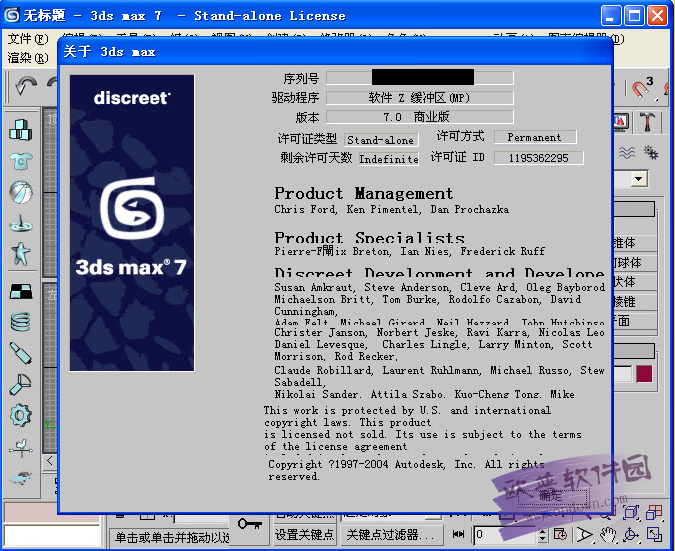Image resolution: width=675 pixels, height=551 pixels.
Task: Click the 确定 (OK) button in the About dialog
Action: (x=552, y=496)
